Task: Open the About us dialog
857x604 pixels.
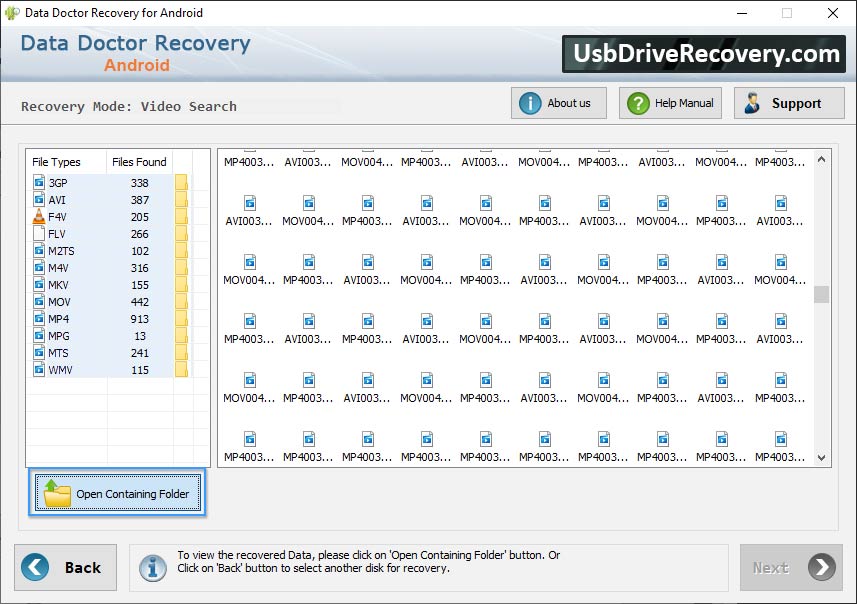Action: click(559, 103)
